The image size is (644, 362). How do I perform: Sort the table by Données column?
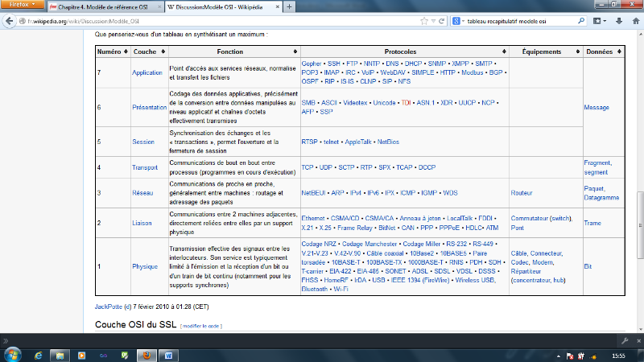pos(619,51)
